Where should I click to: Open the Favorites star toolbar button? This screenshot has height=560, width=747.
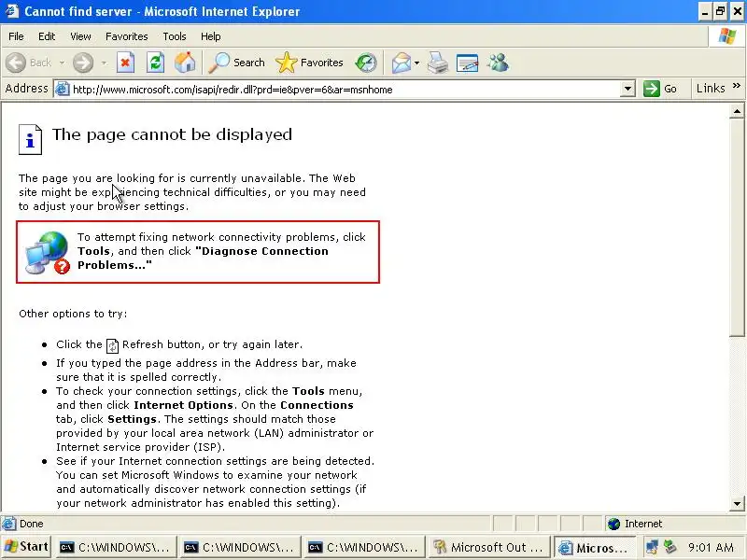pos(309,63)
